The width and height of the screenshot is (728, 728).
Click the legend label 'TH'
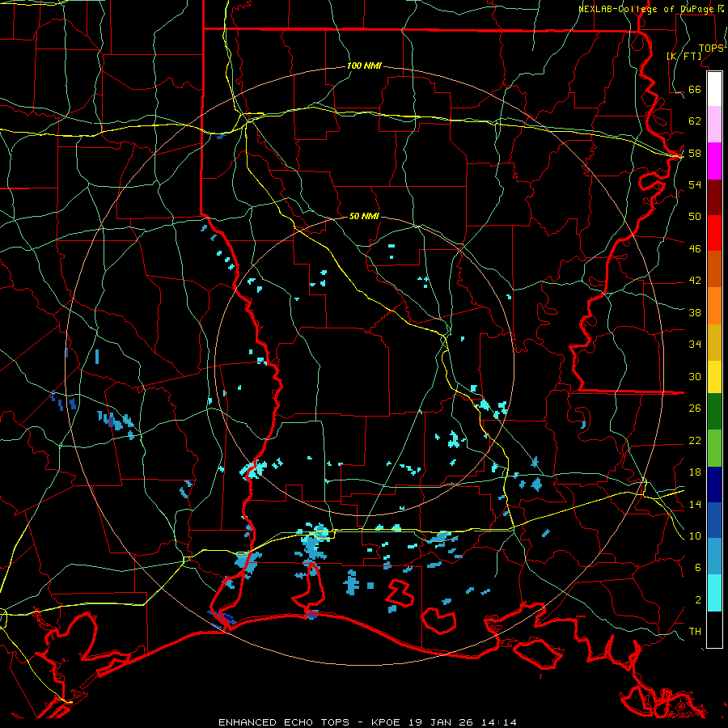coord(695,632)
